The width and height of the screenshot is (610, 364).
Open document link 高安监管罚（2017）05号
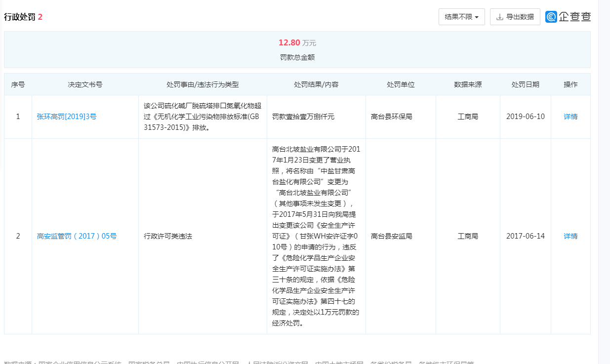[77, 236]
